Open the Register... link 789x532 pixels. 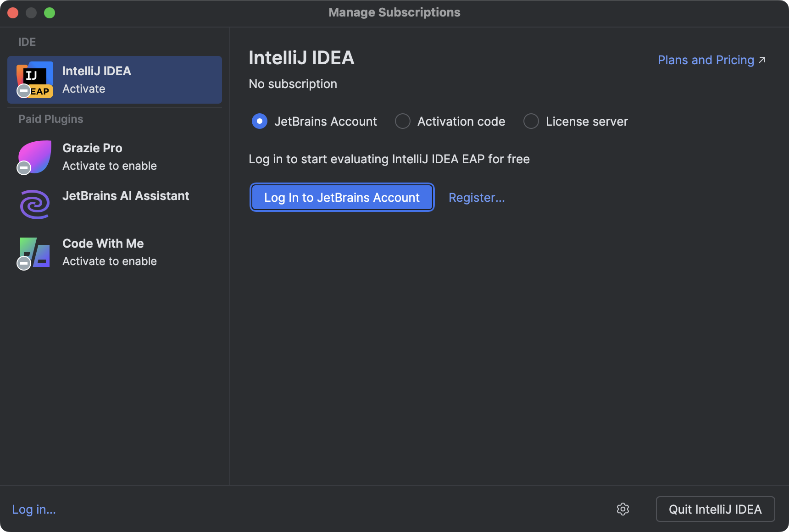coord(477,197)
